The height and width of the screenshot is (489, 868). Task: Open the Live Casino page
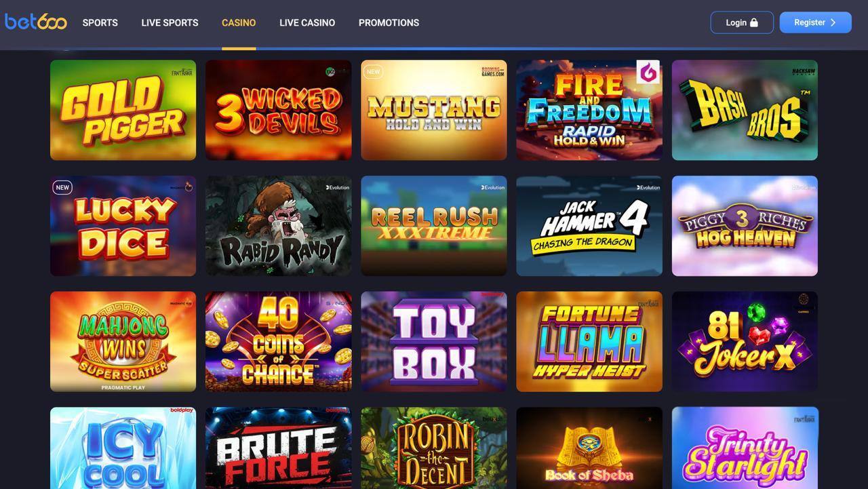click(307, 22)
